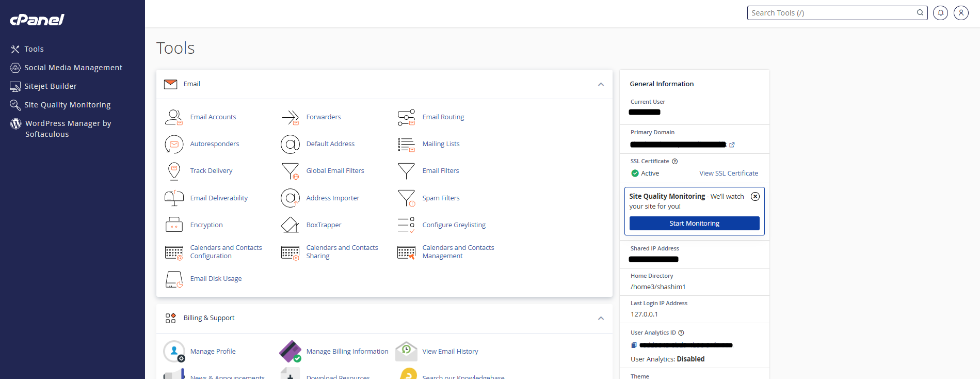The width and height of the screenshot is (980, 379).
Task: Click the Email Filters funnel icon
Action: [x=406, y=171]
